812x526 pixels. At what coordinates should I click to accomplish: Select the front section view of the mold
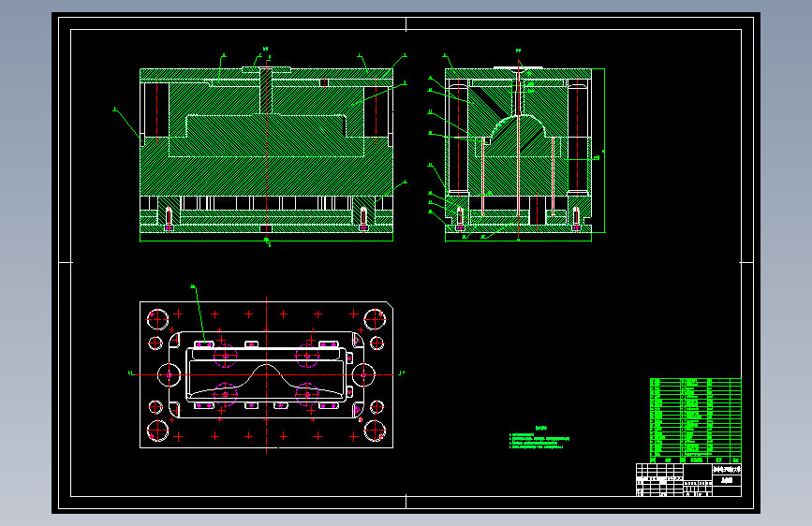[266, 150]
